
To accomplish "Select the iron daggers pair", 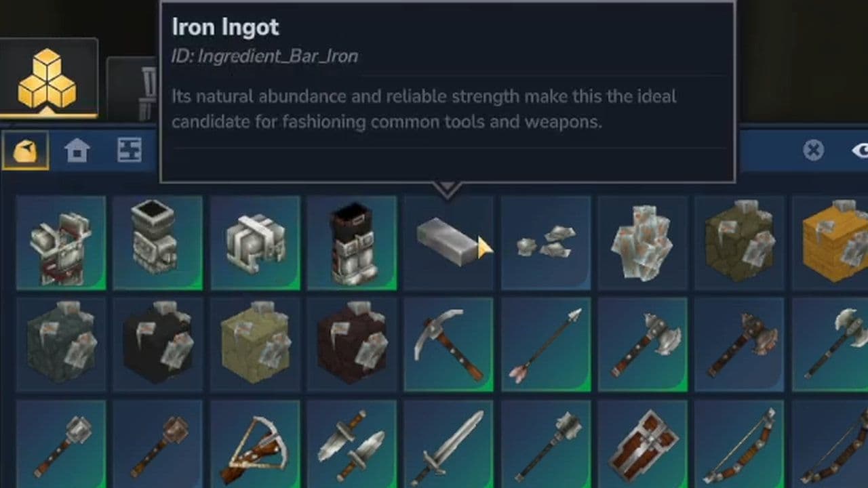I will [351, 444].
